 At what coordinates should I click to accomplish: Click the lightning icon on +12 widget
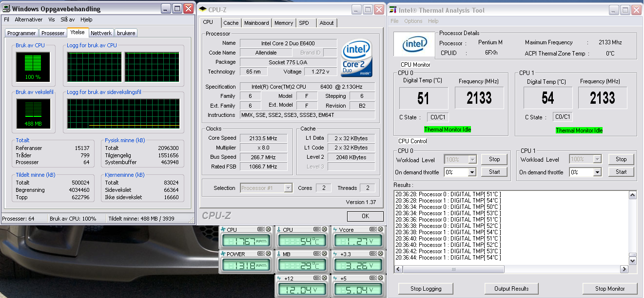click(x=279, y=279)
